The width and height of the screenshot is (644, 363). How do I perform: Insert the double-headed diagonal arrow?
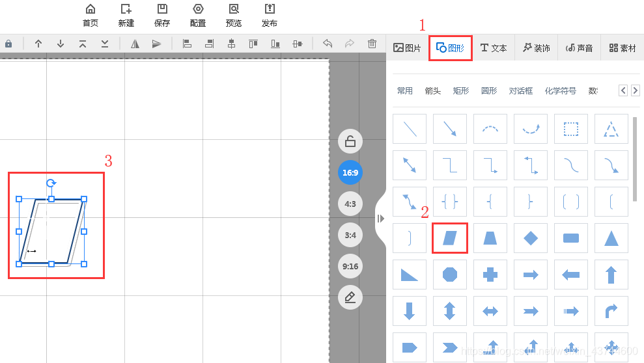tap(410, 165)
